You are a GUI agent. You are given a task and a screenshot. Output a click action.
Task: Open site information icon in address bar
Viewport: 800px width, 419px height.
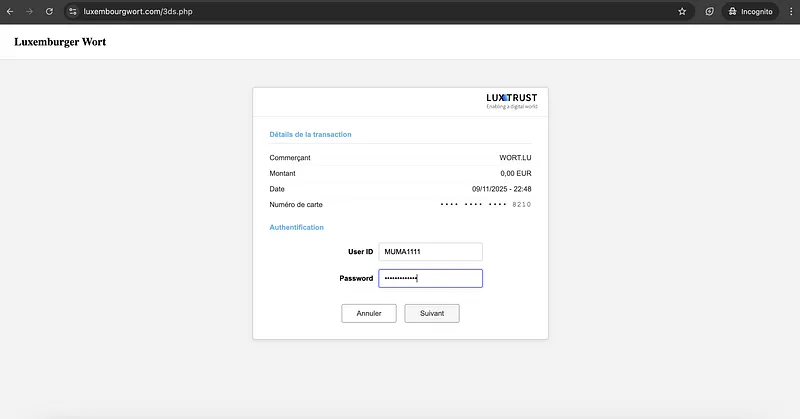pos(73,11)
